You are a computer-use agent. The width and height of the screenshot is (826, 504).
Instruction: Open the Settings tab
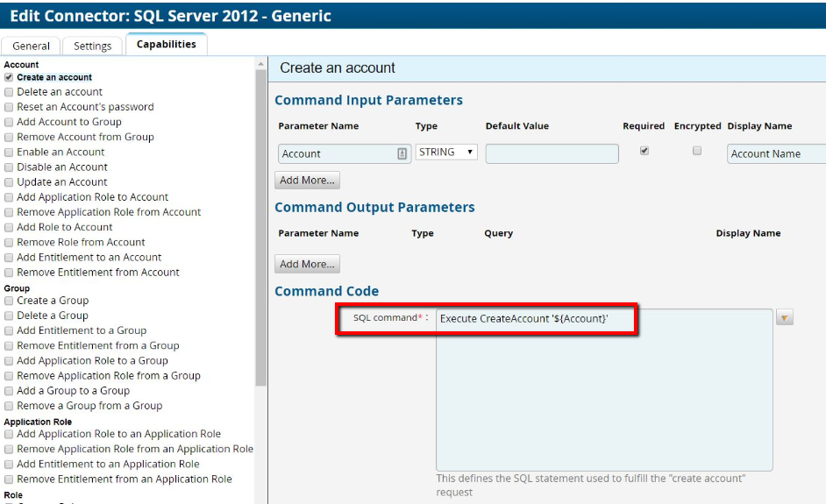[x=92, y=46]
